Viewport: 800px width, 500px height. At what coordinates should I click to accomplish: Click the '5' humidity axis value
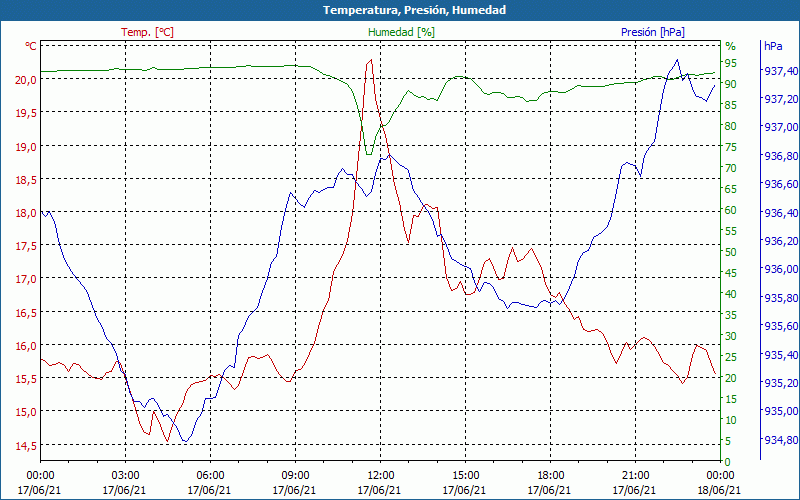728,441
